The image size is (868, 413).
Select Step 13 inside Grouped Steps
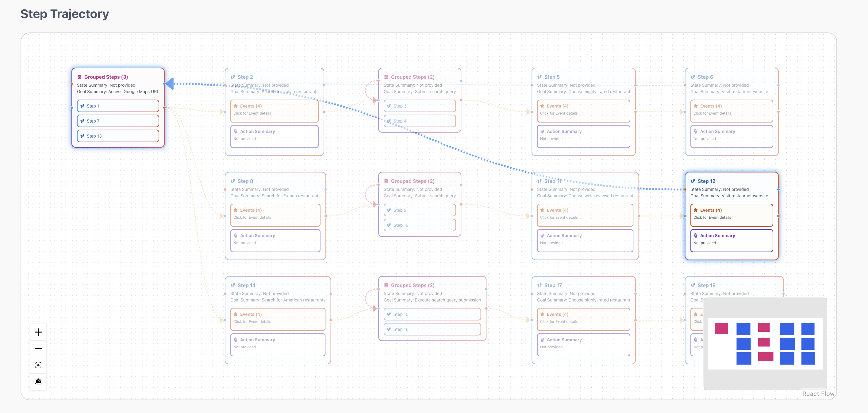117,136
